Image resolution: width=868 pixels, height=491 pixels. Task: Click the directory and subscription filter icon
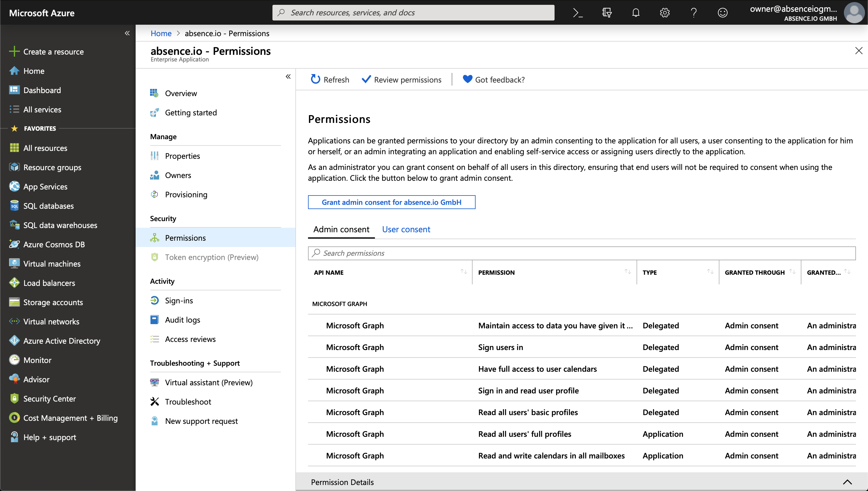tap(607, 13)
